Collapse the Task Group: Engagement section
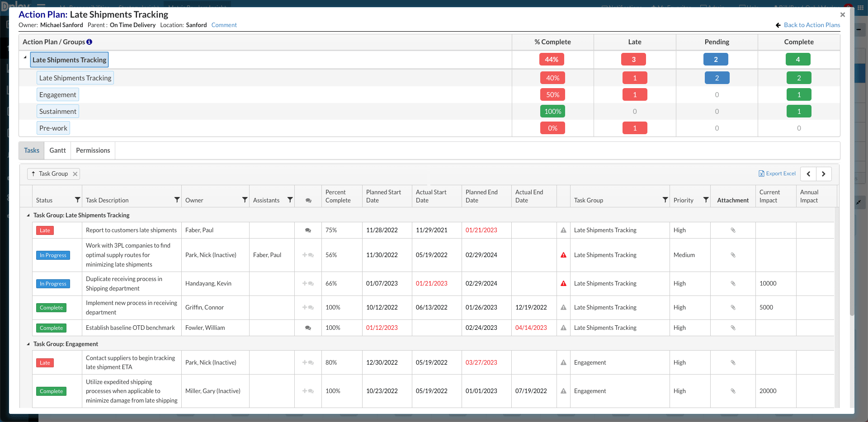The image size is (868, 422). (x=28, y=344)
